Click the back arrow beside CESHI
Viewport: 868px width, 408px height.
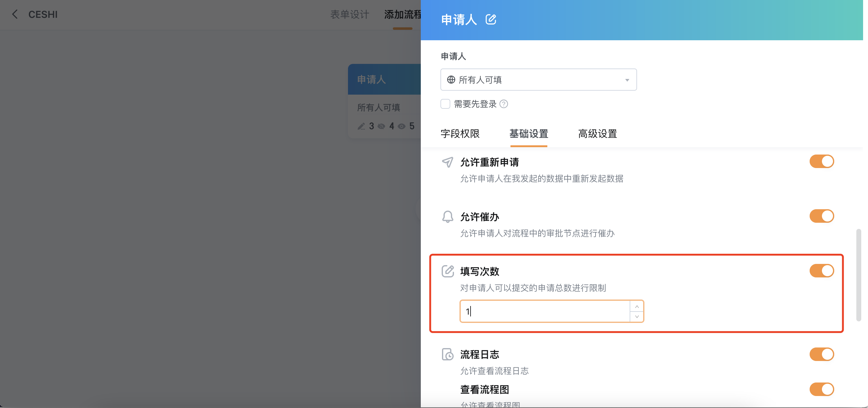pyautogui.click(x=14, y=14)
